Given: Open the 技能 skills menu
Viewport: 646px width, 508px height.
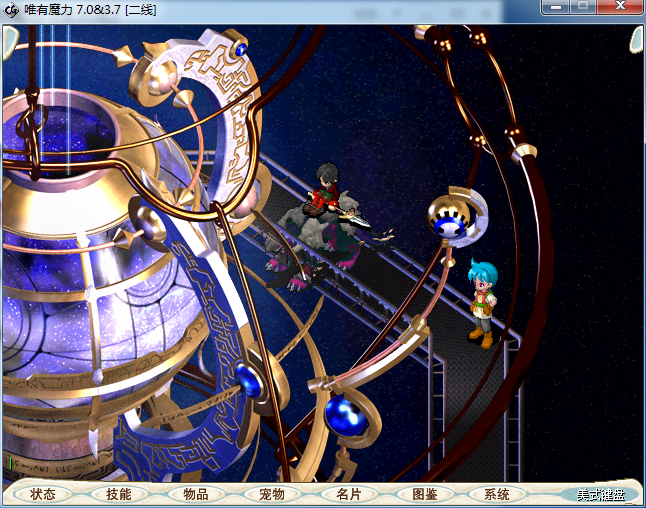Looking at the screenshot, I should coord(118,494).
